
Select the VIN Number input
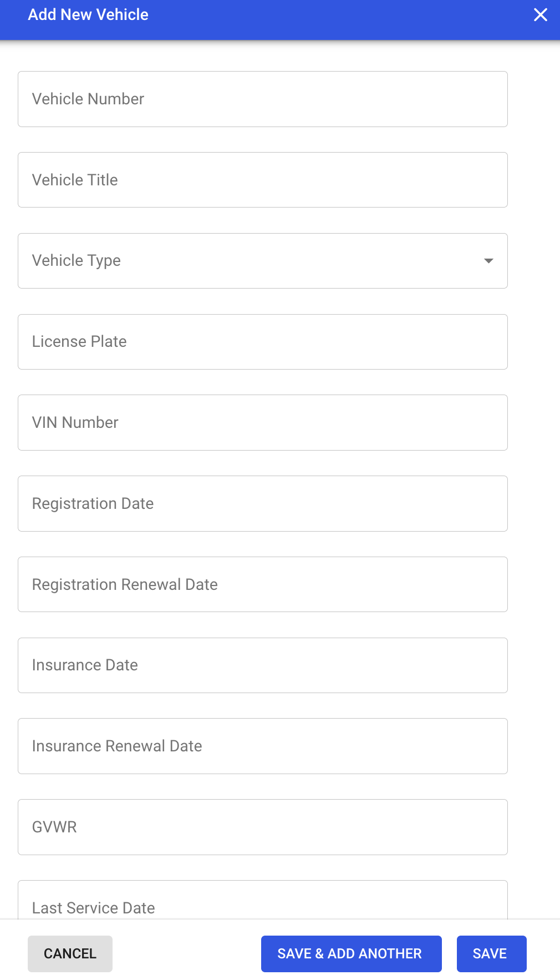click(263, 422)
